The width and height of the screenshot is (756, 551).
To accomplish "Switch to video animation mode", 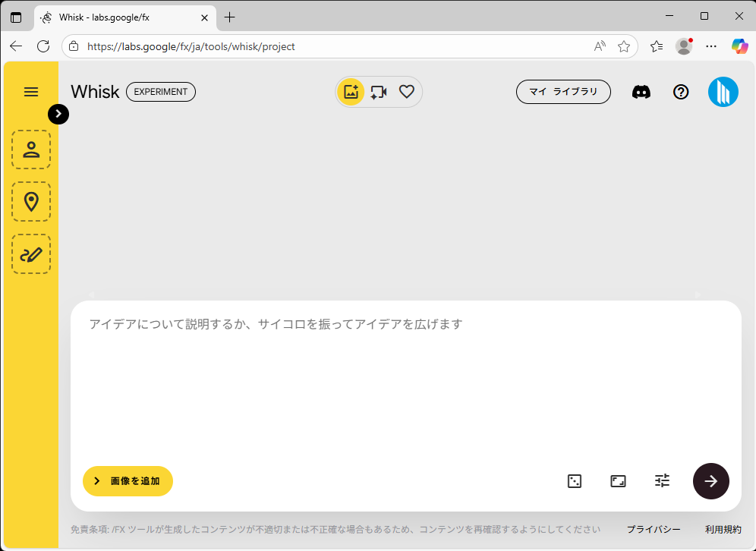I will (379, 92).
